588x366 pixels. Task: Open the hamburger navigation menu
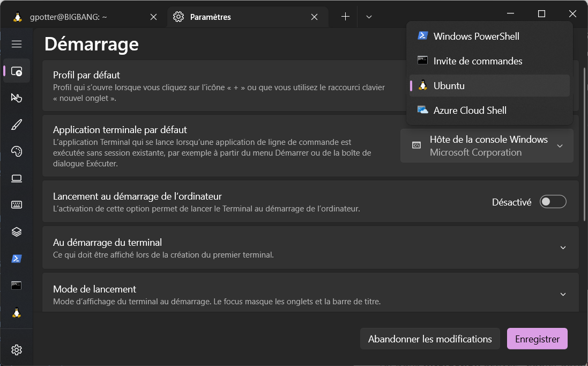pyautogui.click(x=17, y=45)
